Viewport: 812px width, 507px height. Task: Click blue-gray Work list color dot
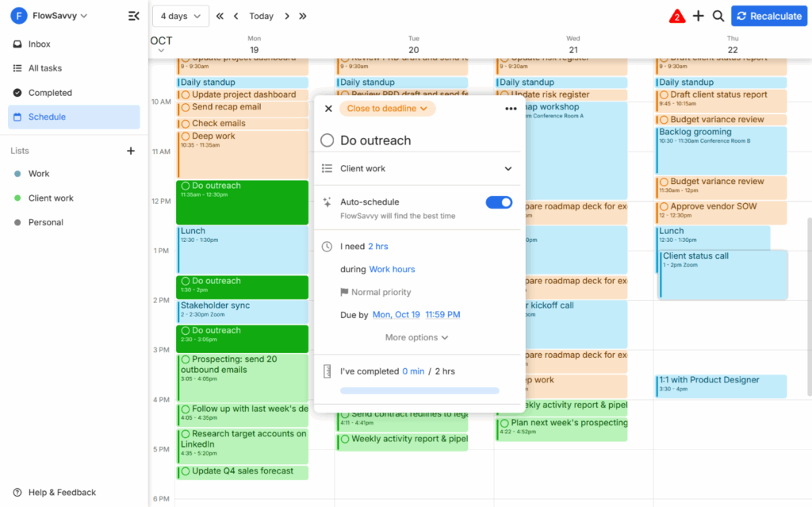click(x=17, y=174)
